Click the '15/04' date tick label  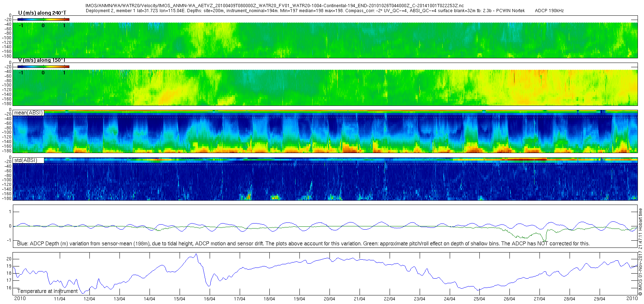point(180,299)
